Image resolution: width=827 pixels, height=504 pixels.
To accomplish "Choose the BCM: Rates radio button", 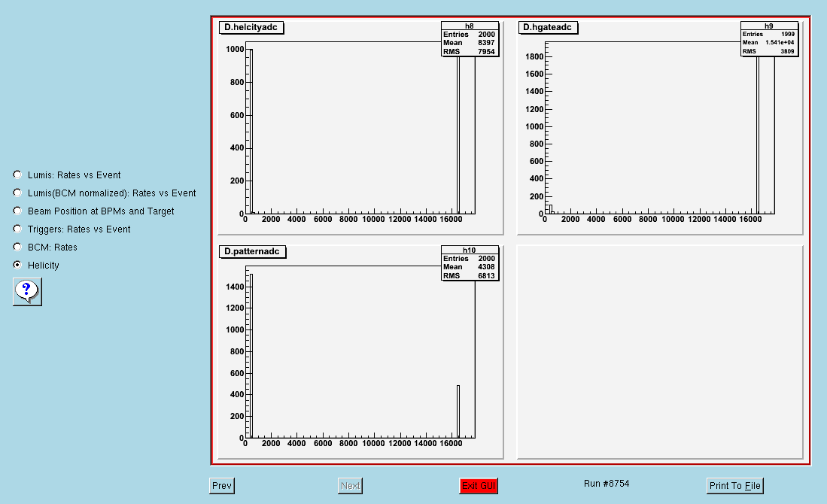I will point(17,247).
